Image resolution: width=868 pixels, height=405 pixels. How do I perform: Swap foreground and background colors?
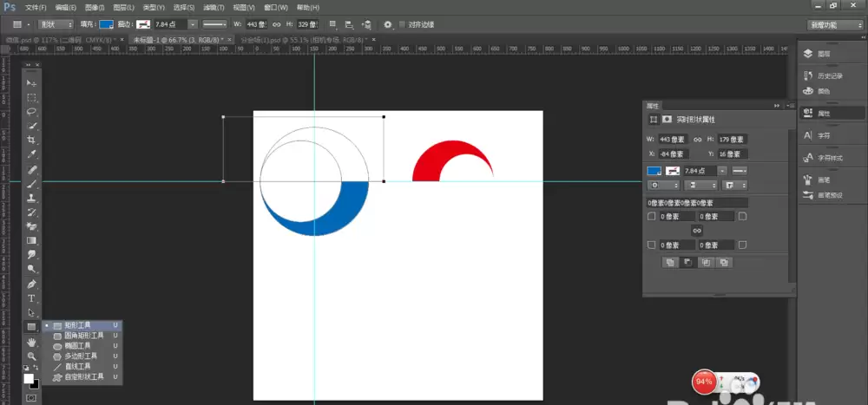[36, 368]
